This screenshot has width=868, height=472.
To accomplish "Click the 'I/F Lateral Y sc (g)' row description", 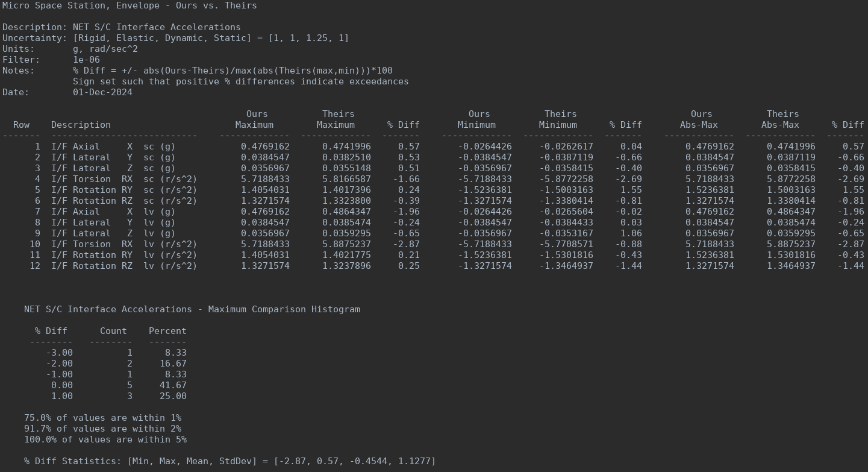I will [113, 157].
